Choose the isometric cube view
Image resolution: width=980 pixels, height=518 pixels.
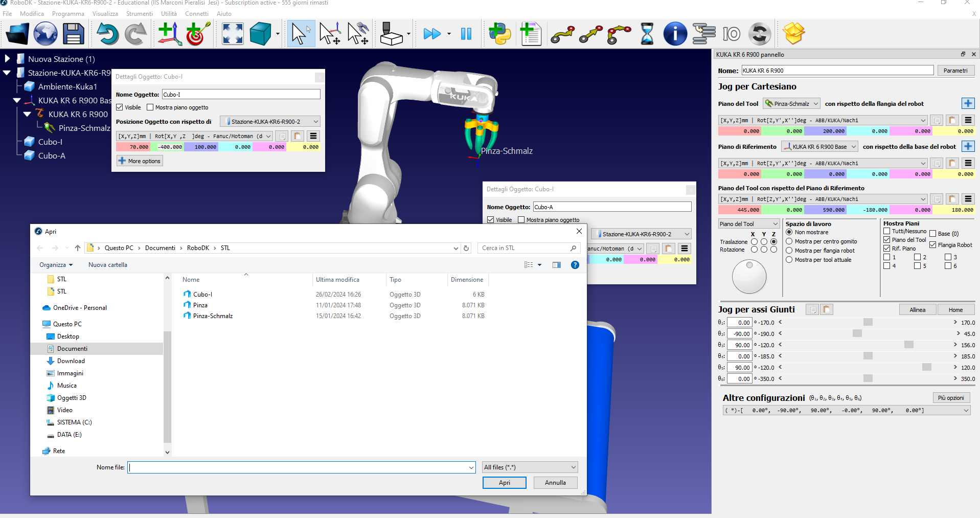pyautogui.click(x=261, y=34)
